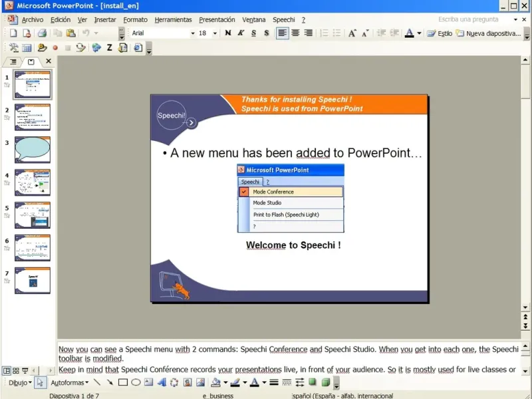532x399 pixels.
Task: Open fill color dropdown arrow in drawing toolbar
Action: point(225,382)
